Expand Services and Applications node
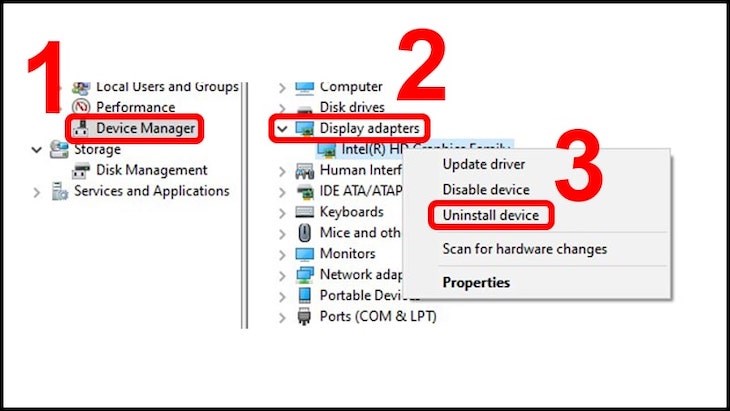The width and height of the screenshot is (730, 411). 38,191
